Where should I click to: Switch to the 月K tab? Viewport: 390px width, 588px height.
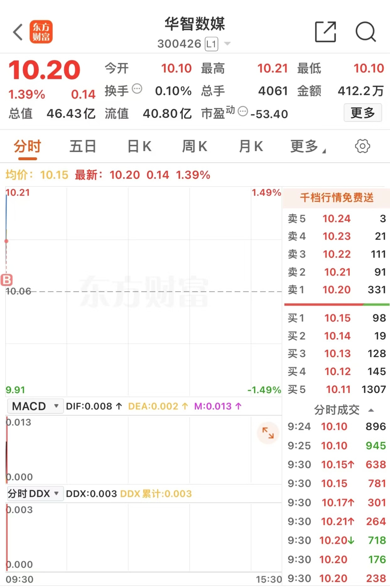[x=251, y=146]
